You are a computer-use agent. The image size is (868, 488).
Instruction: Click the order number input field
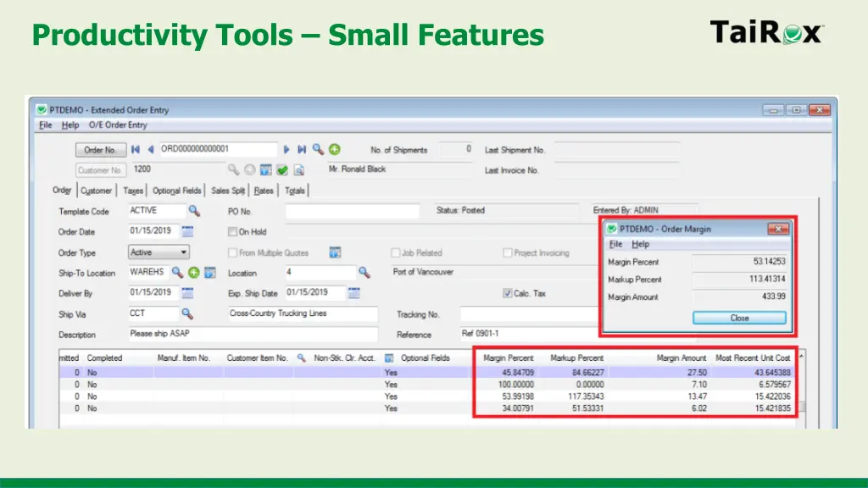(x=218, y=149)
